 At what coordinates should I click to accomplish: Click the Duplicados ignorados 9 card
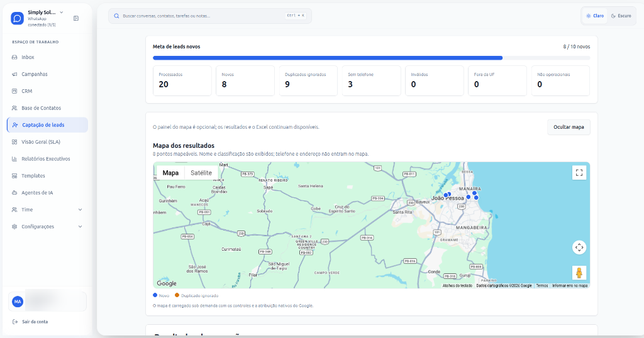click(x=308, y=81)
